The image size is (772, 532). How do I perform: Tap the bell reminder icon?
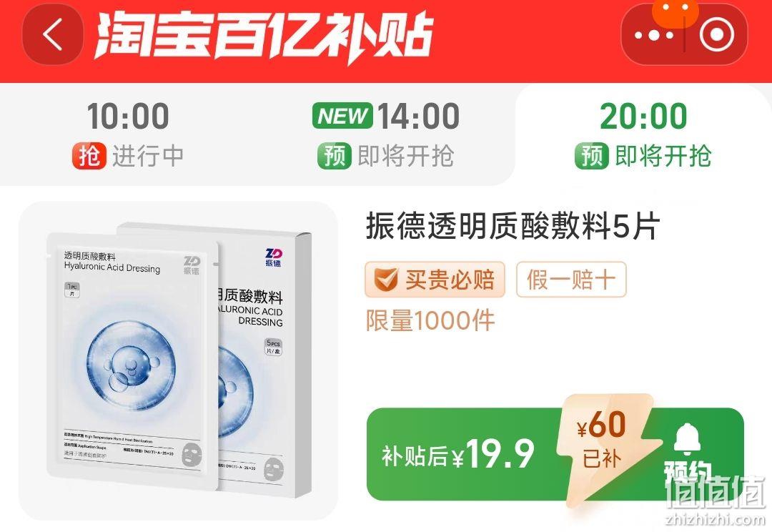point(688,440)
